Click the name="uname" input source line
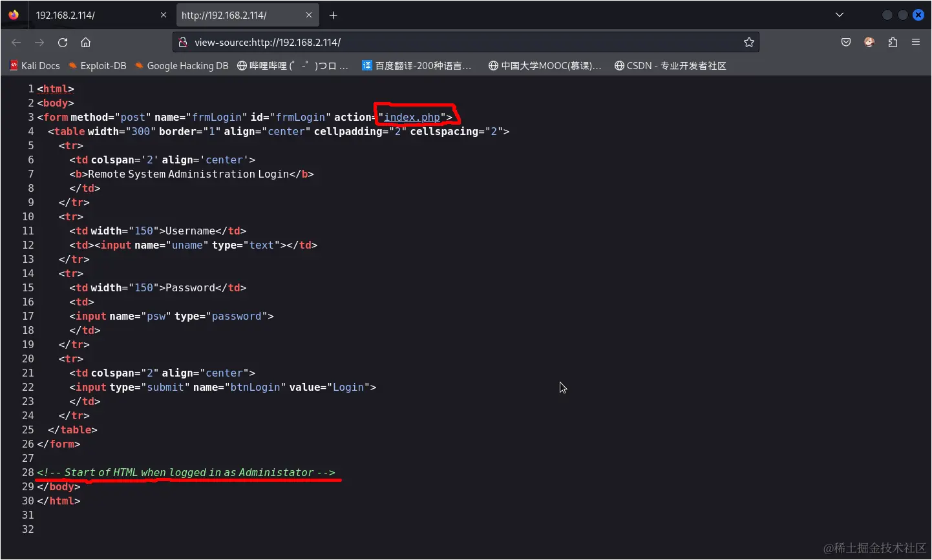Screen dimensions: 932x560 click(x=193, y=245)
